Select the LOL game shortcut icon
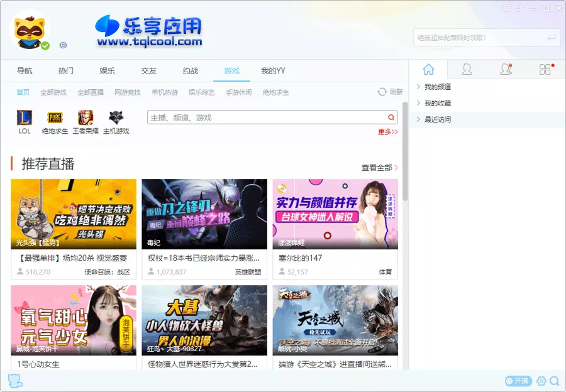Image resolution: width=566 pixels, height=392 pixels. (24, 118)
